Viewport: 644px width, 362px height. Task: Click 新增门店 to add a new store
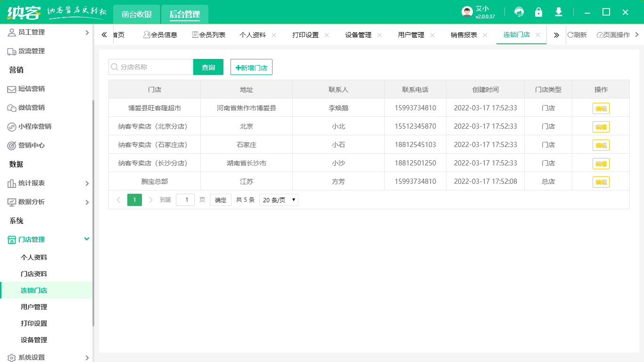[x=250, y=67]
